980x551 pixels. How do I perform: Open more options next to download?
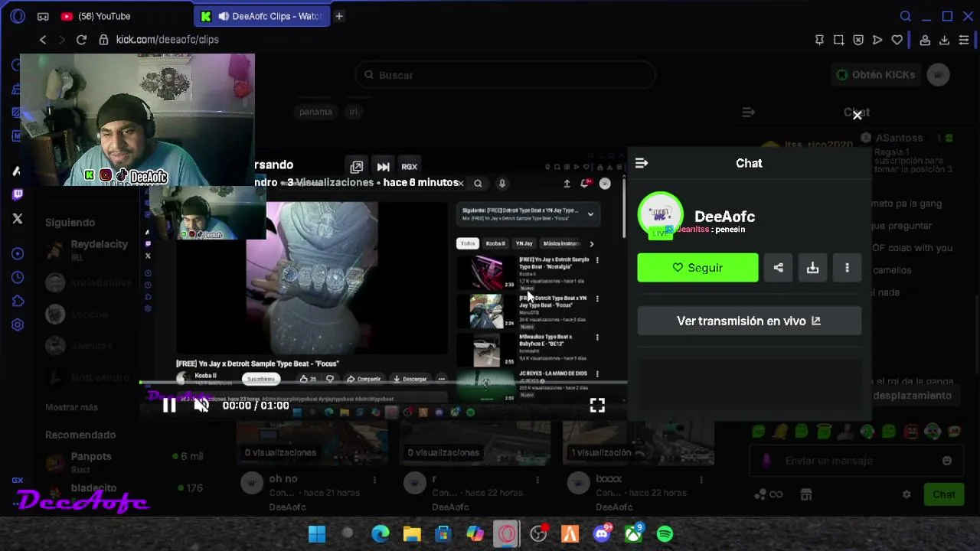click(x=847, y=268)
